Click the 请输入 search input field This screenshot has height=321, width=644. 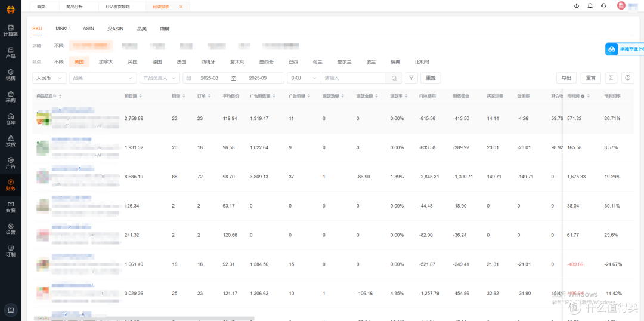(x=354, y=78)
